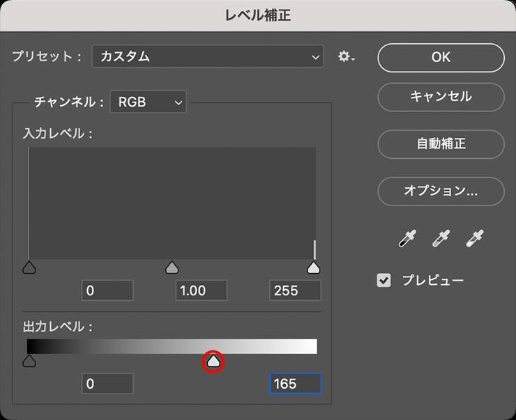Image resolution: width=516 pixels, height=420 pixels.
Task: Click the output shadow black slider handle
Action: click(29, 361)
